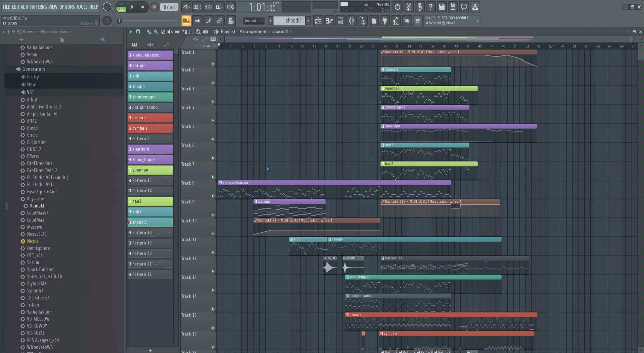Select the Slip tool in playlist toolbar
The width and height of the screenshot is (644, 353).
[x=177, y=32]
